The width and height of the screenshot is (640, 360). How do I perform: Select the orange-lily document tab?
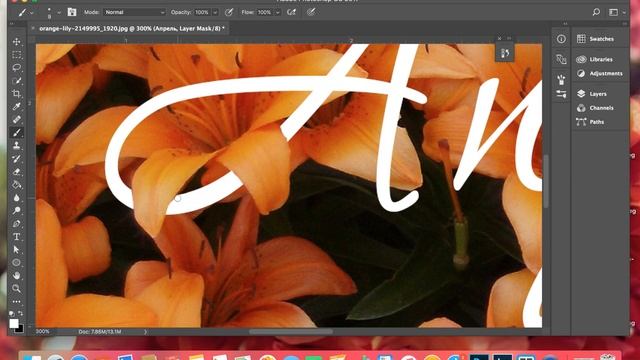tap(132, 29)
